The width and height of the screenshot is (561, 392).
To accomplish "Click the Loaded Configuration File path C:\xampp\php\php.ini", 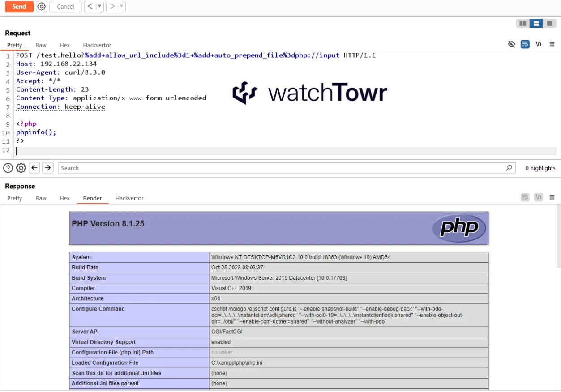I will point(237,362).
